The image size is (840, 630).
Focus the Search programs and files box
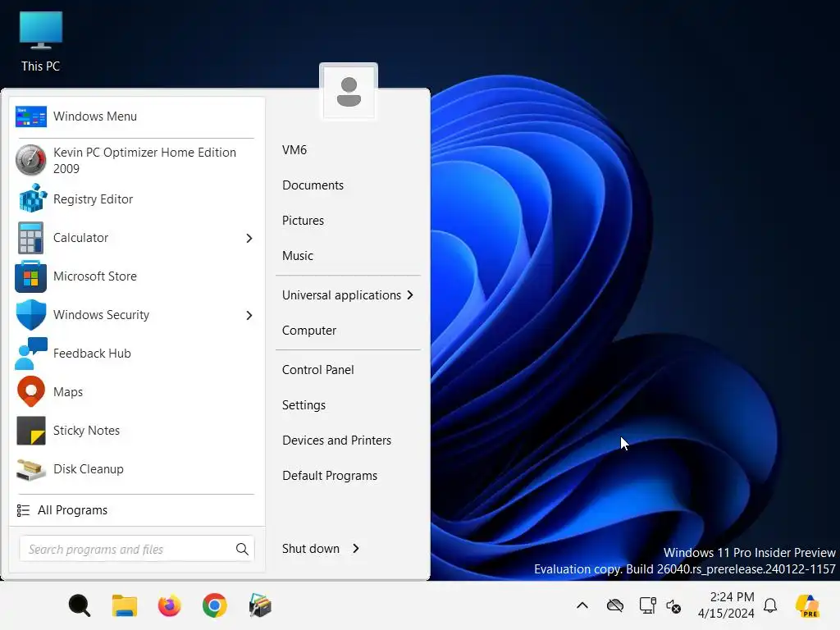click(x=137, y=549)
